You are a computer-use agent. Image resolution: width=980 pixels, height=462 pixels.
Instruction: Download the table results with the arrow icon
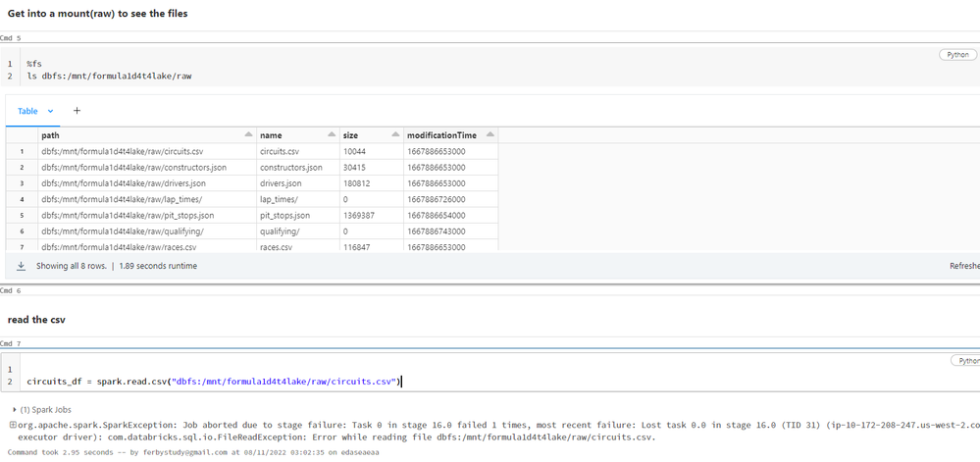pos(21,266)
